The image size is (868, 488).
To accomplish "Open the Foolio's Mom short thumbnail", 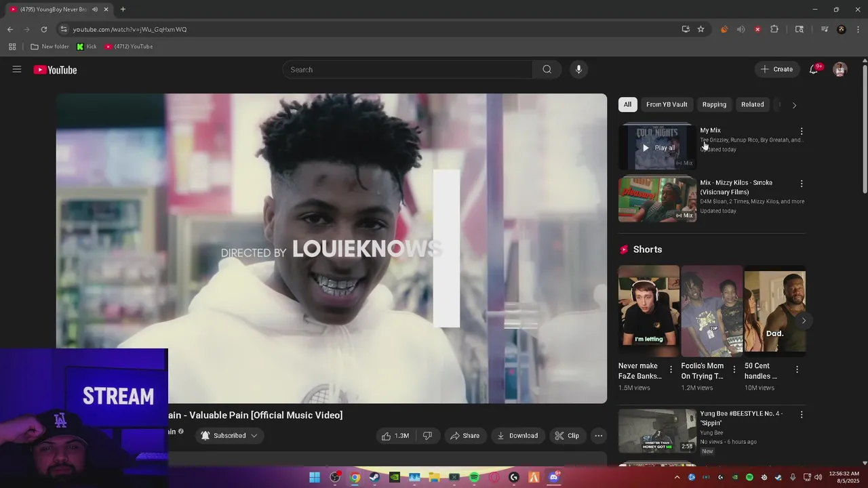I will coord(712,310).
